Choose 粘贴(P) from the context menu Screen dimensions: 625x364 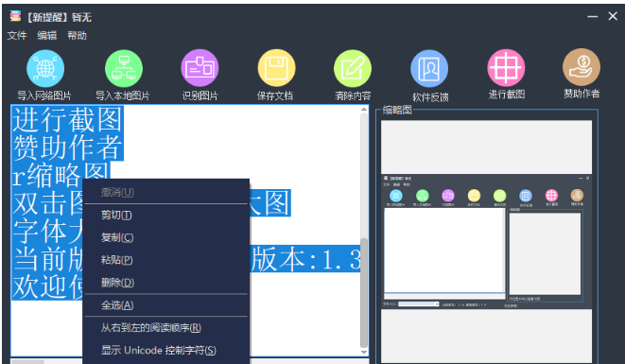(x=165, y=260)
